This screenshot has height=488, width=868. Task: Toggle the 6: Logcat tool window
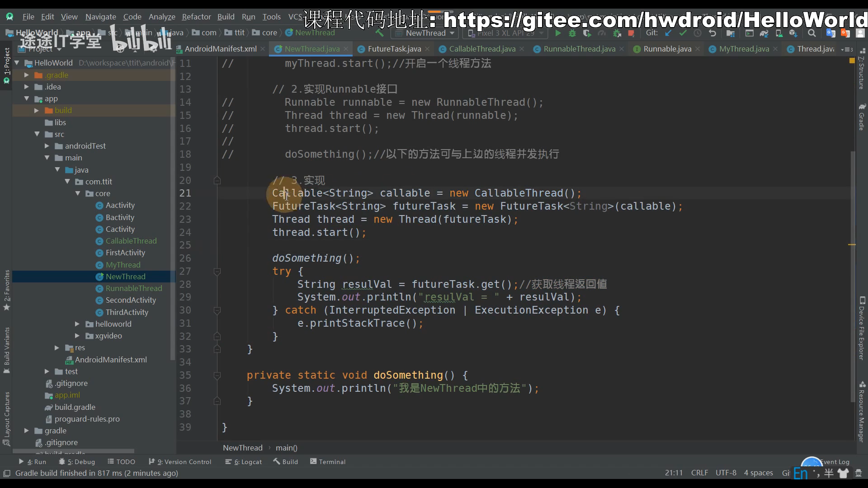coord(244,462)
